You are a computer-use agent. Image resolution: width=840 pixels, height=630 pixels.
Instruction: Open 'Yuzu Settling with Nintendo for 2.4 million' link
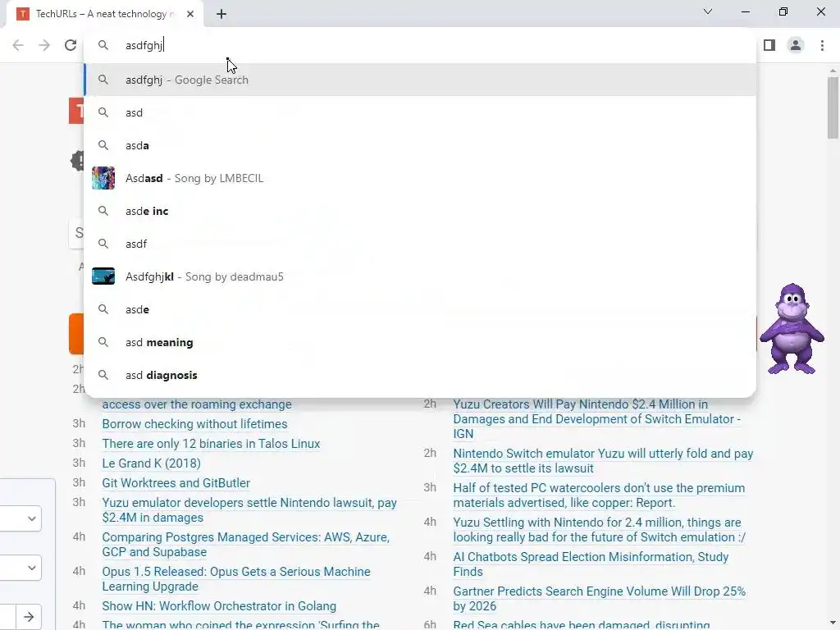pos(599,529)
